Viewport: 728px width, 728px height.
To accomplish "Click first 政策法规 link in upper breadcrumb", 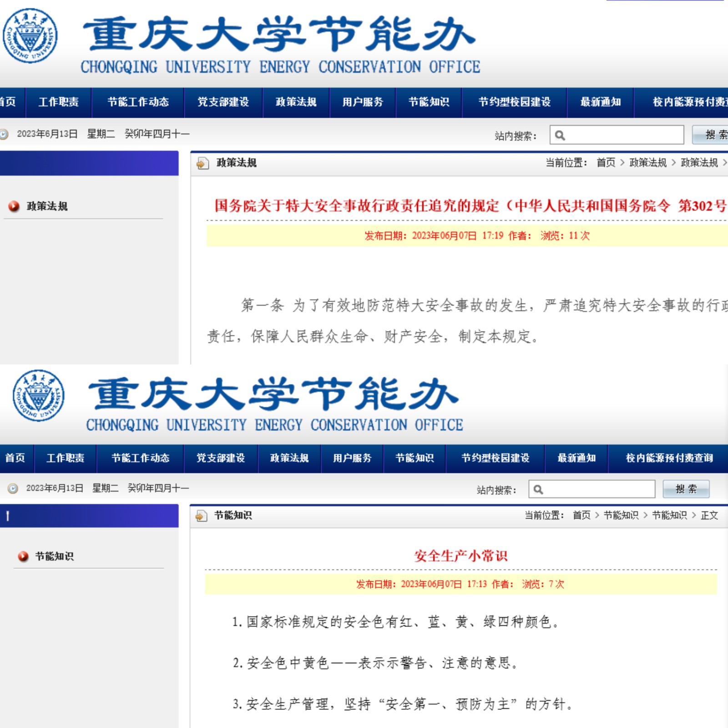I will tap(648, 162).
